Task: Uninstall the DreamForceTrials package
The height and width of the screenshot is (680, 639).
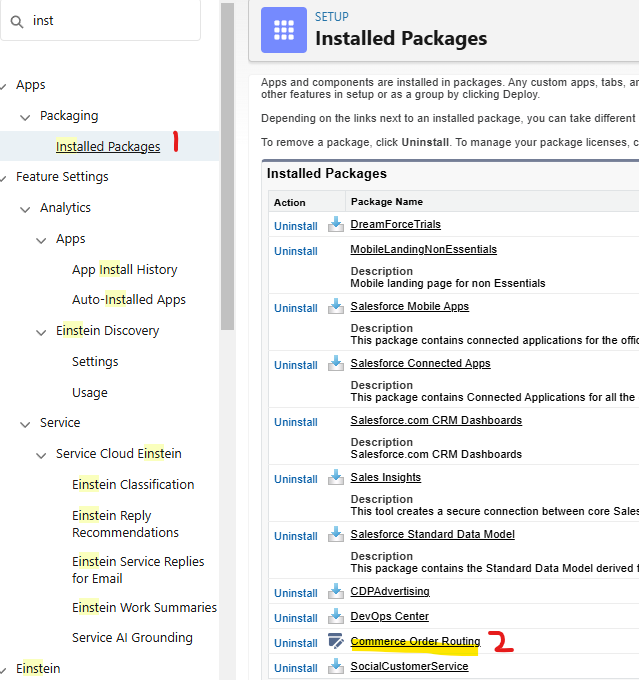Action: (x=296, y=226)
